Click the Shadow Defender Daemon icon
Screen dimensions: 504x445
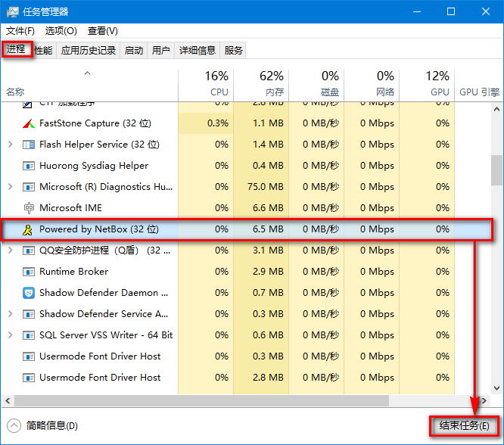tap(29, 293)
